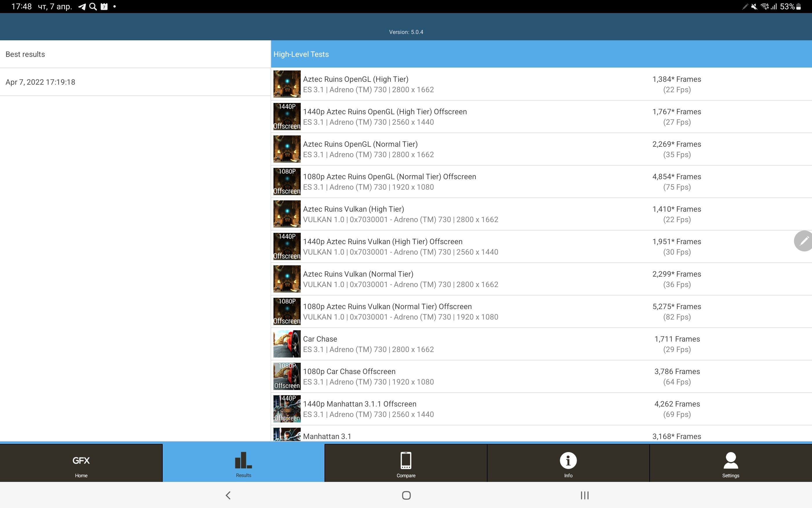Open Aztec Ruins Vulkan (Normal Tier) thumbnail

(287, 279)
